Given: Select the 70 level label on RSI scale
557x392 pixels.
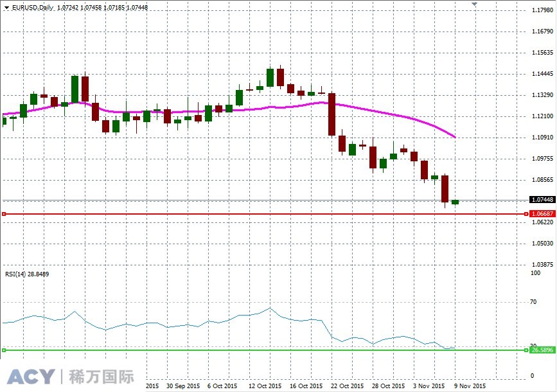Looking at the screenshot, I should (535, 302).
